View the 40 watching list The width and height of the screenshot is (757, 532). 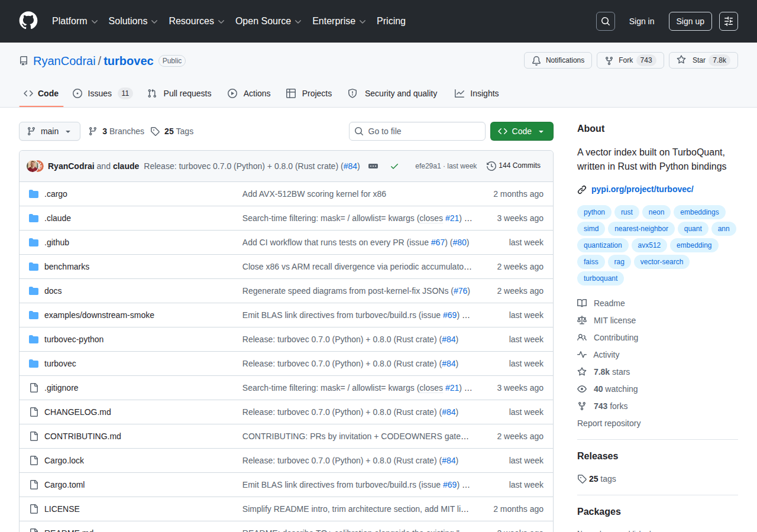(608, 389)
